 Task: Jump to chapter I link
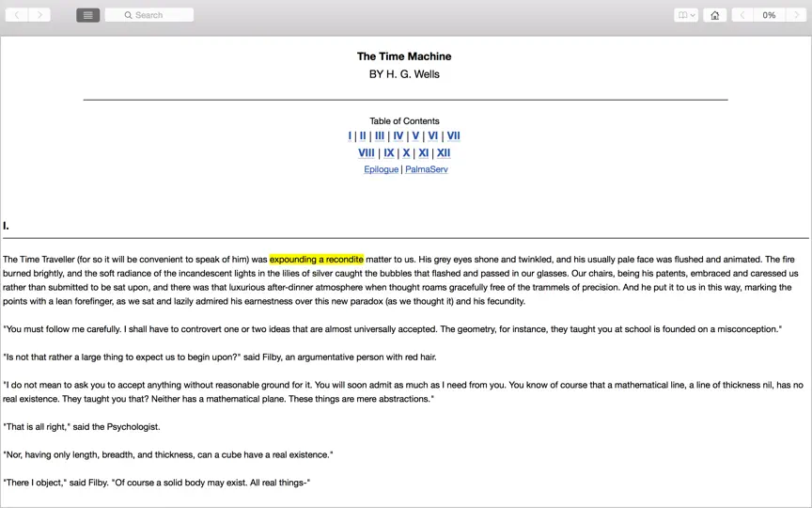coord(350,135)
